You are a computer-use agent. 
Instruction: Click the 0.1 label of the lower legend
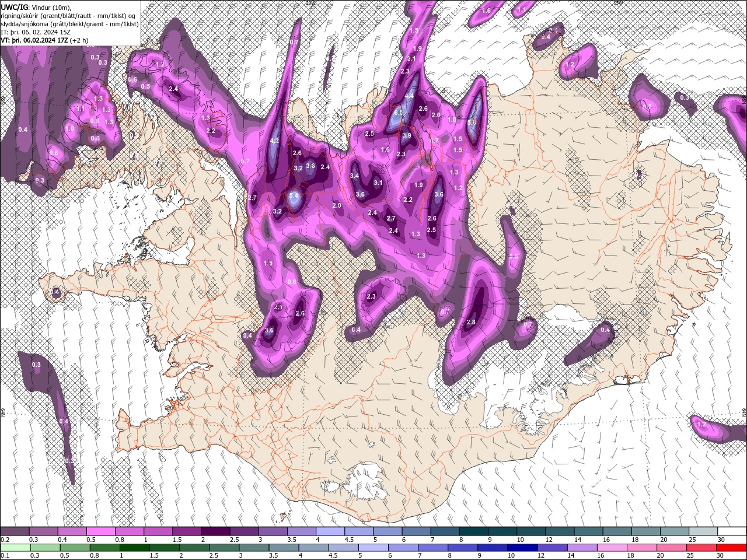[5, 555]
